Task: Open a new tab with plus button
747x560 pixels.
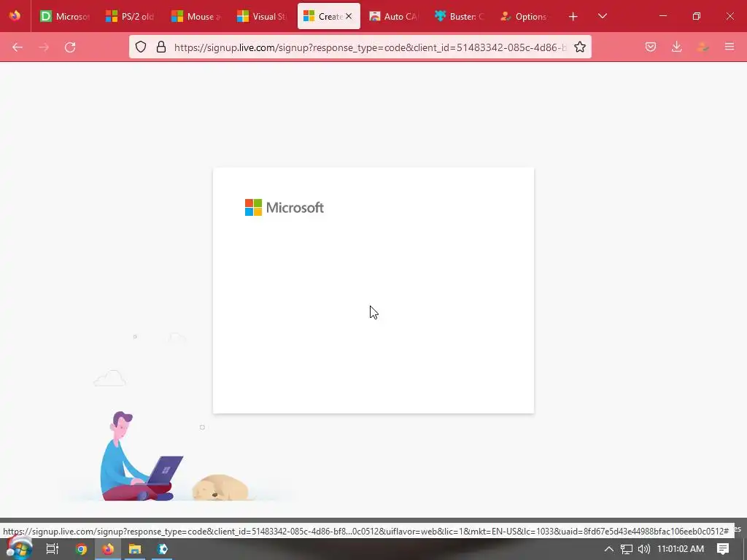Action: (573, 16)
